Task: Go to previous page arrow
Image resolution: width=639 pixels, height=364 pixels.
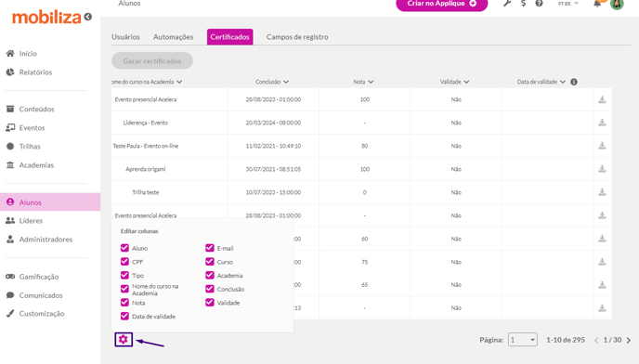Action: point(596,340)
